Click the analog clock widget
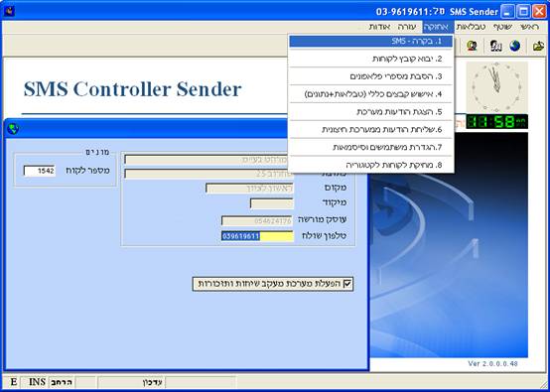The width and height of the screenshot is (550, 392). (x=496, y=86)
